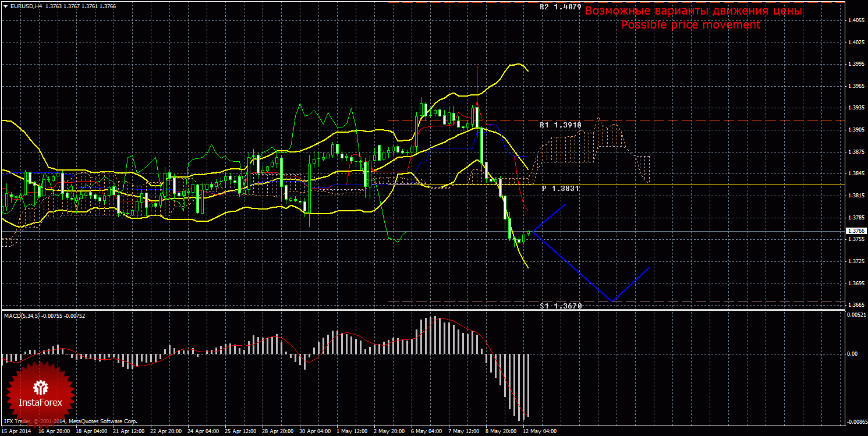
Task: Click the 1.3665 price axis label
Action: 855,305
